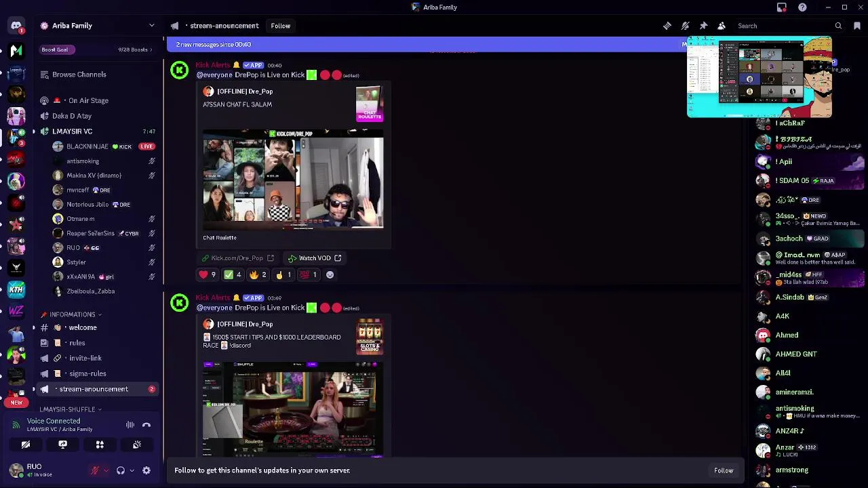Jump to new messages since 00:40 bar

[427, 45]
